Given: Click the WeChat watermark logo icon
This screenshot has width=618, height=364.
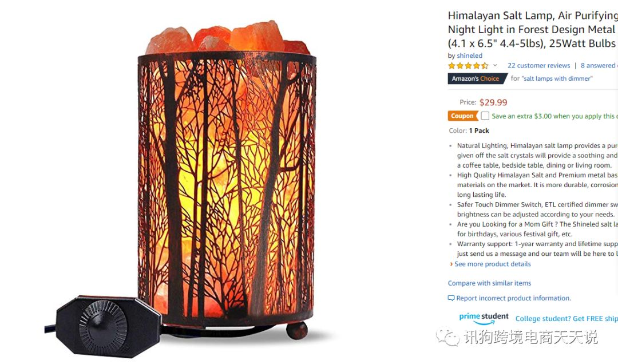Looking at the screenshot, I should coord(447,336).
